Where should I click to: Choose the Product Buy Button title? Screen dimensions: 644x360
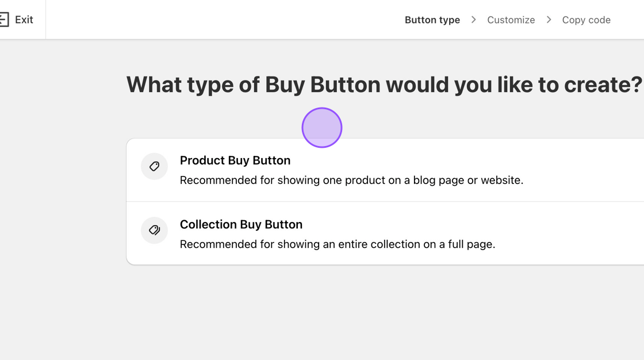(x=235, y=160)
